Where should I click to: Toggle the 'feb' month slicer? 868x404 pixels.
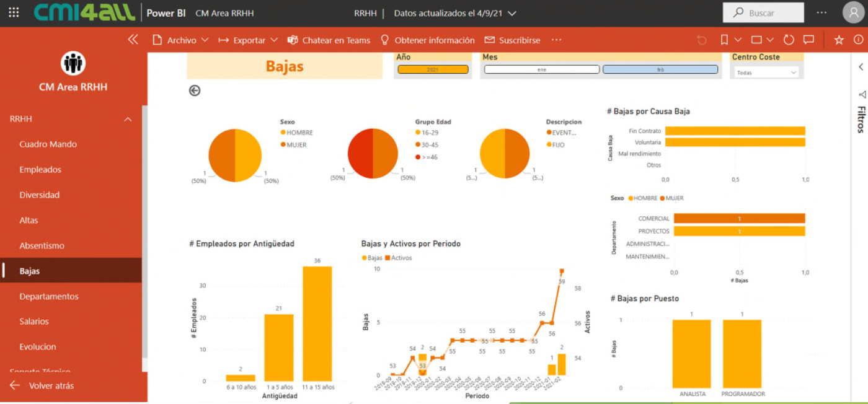click(x=660, y=70)
